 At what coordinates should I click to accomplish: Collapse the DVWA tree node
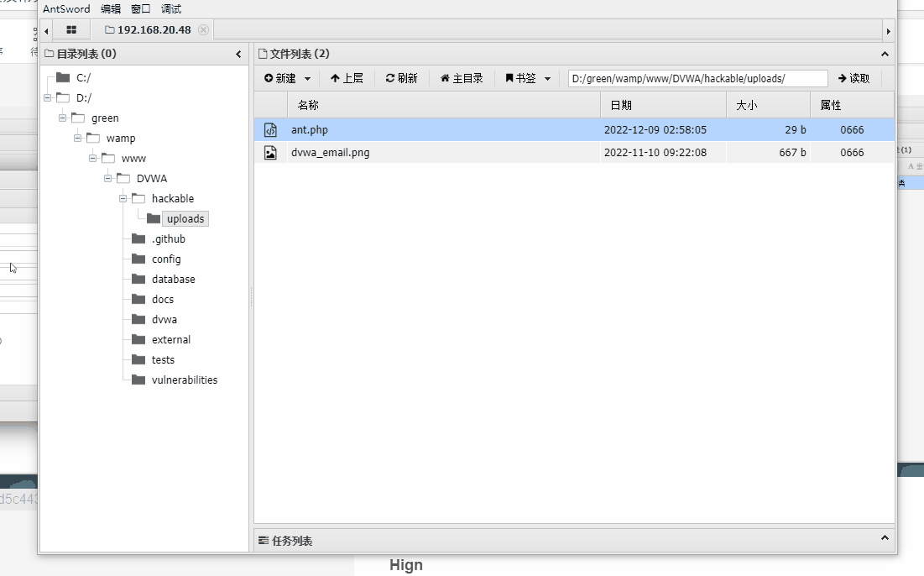107,178
